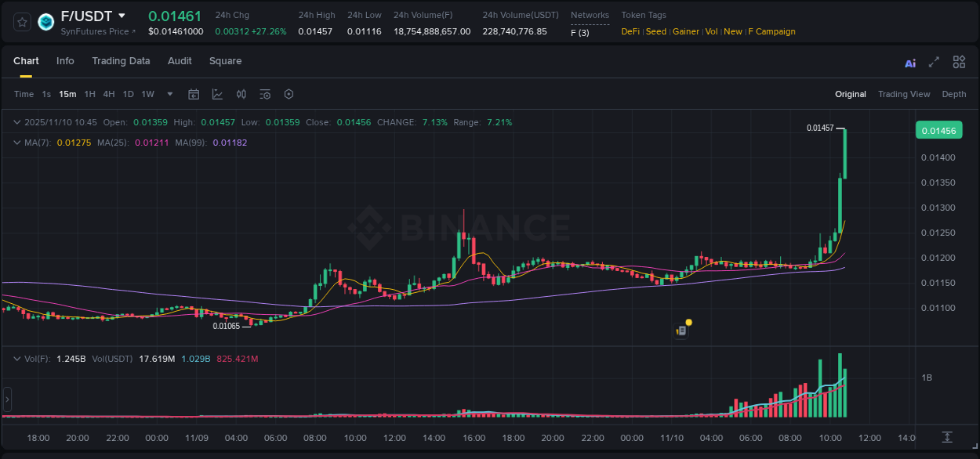Collapse the OHLC data legend row

click(16, 122)
